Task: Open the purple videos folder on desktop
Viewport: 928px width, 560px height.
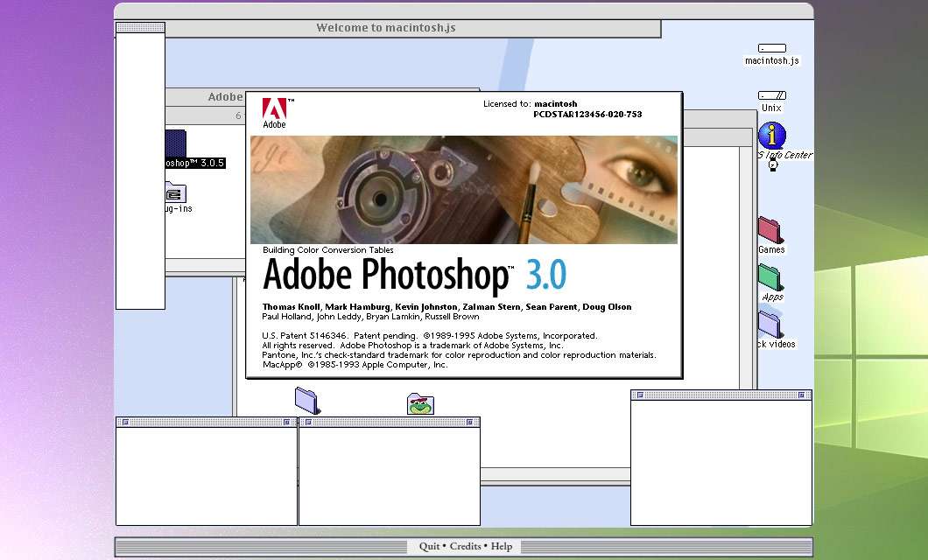Action: tap(770, 325)
